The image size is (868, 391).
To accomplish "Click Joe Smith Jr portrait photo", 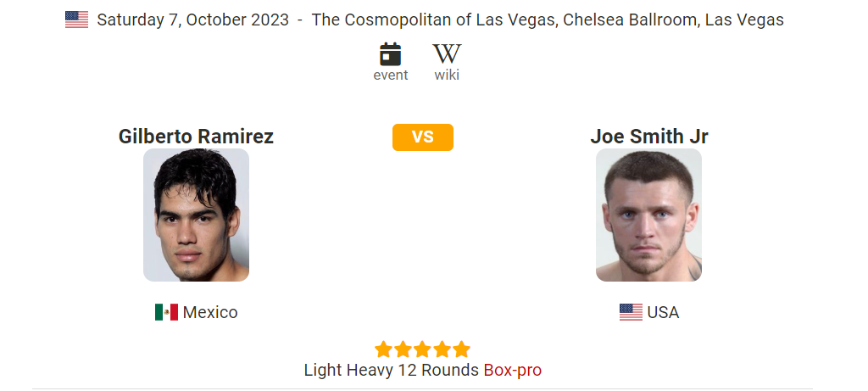I will click(648, 215).
